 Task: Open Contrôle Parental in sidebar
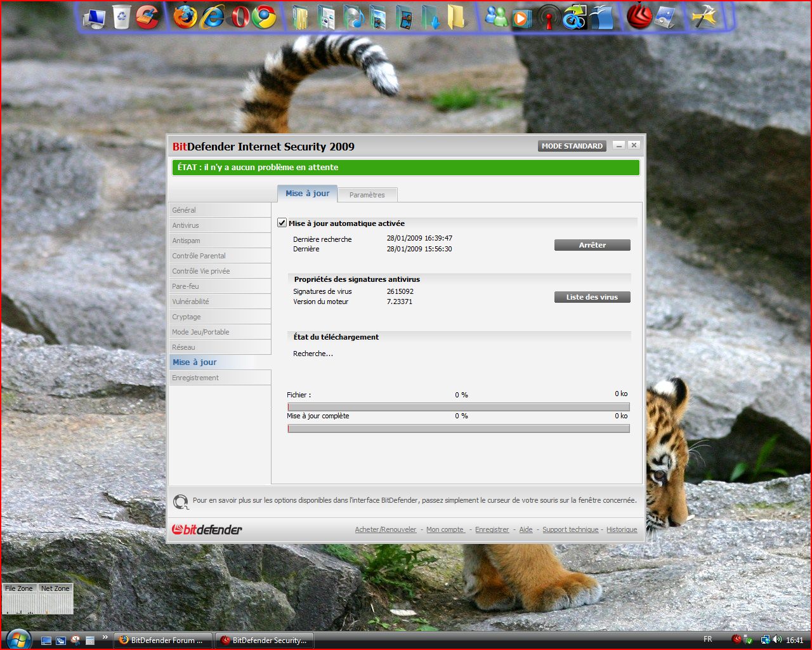click(x=219, y=256)
